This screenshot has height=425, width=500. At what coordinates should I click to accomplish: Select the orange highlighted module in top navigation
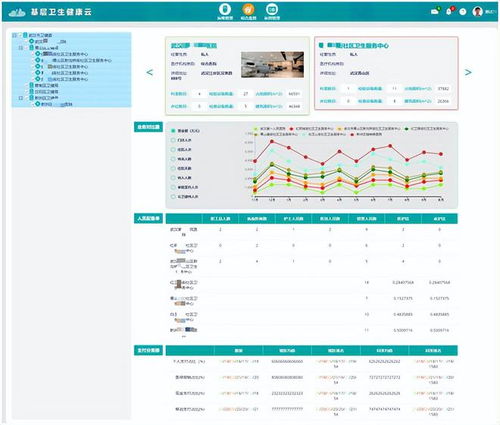pyautogui.click(x=248, y=9)
